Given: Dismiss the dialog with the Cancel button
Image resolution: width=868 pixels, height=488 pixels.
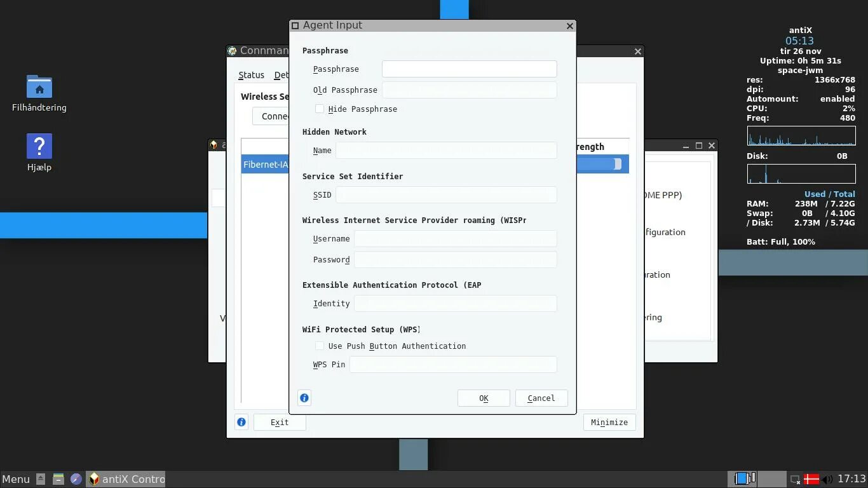Looking at the screenshot, I should [541, 398].
